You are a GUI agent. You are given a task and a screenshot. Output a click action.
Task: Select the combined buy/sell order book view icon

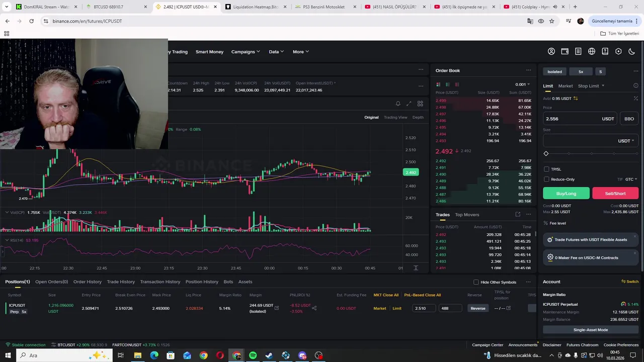[x=438, y=84]
